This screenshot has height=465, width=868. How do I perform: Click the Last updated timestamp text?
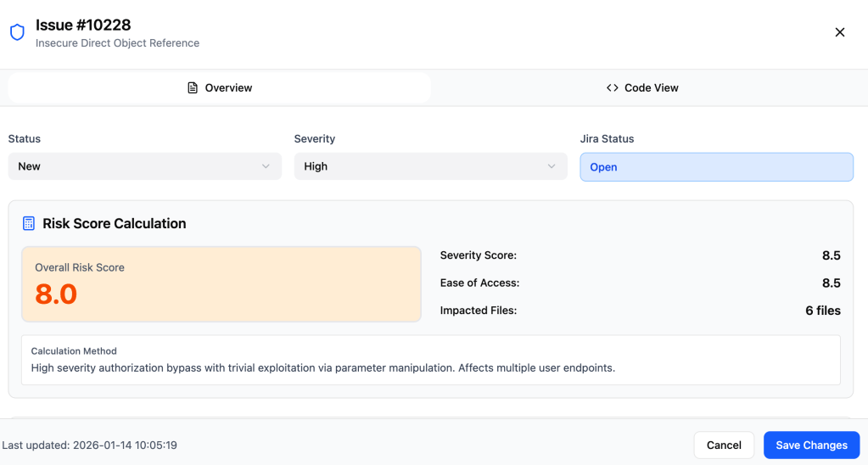pyautogui.click(x=90, y=445)
